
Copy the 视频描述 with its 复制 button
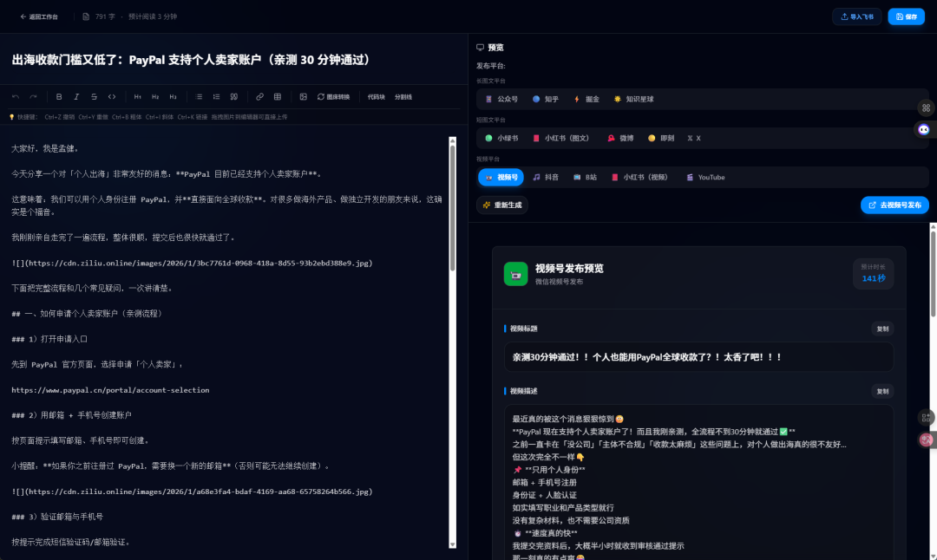882,392
